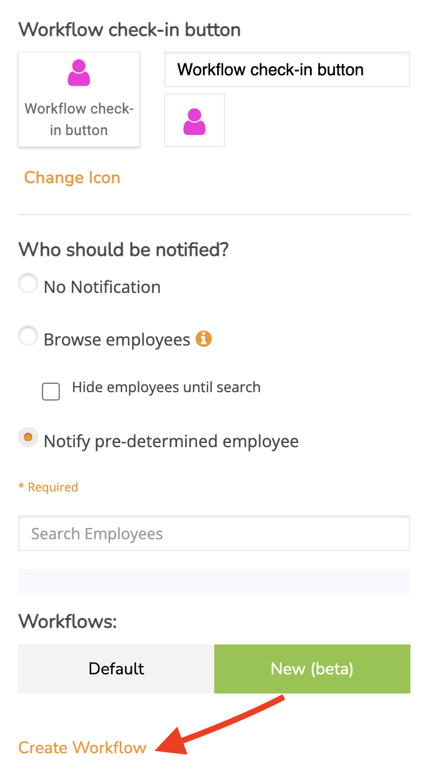Click the Hide employees until search label
438x776 pixels.
(166, 387)
